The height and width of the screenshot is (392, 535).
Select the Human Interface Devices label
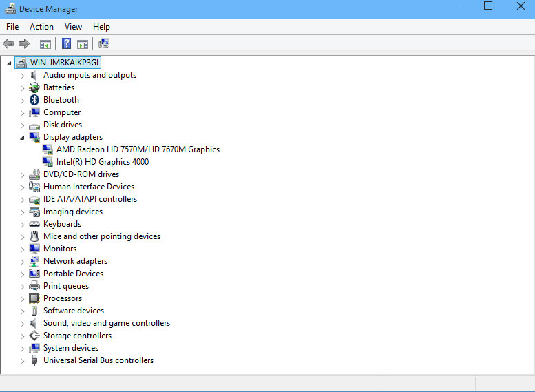tap(89, 187)
